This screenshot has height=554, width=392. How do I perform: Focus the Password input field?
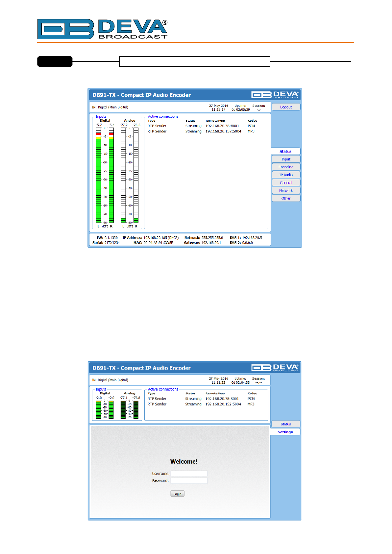189,481
